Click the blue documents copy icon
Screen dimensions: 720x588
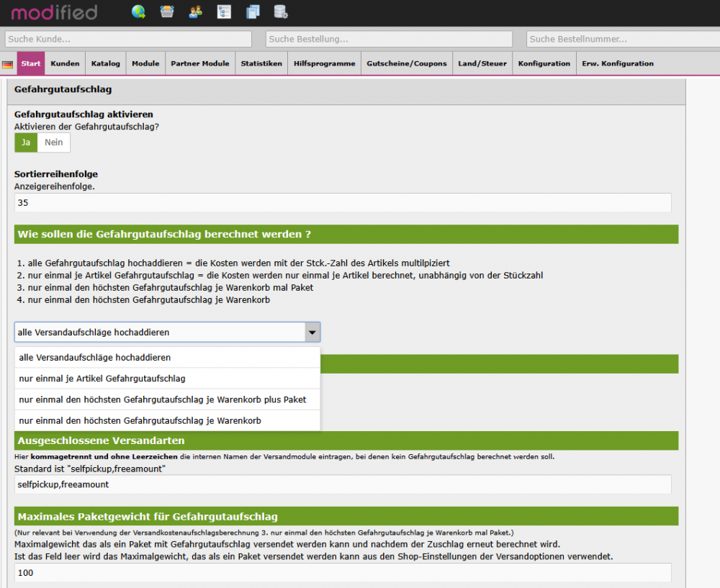point(252,12)
